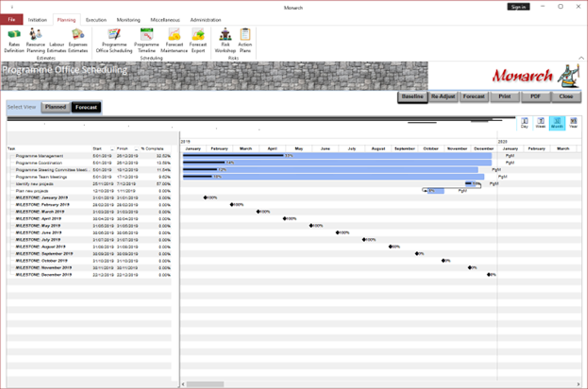
Task: Open the File menu
Action: click(12, 20)
